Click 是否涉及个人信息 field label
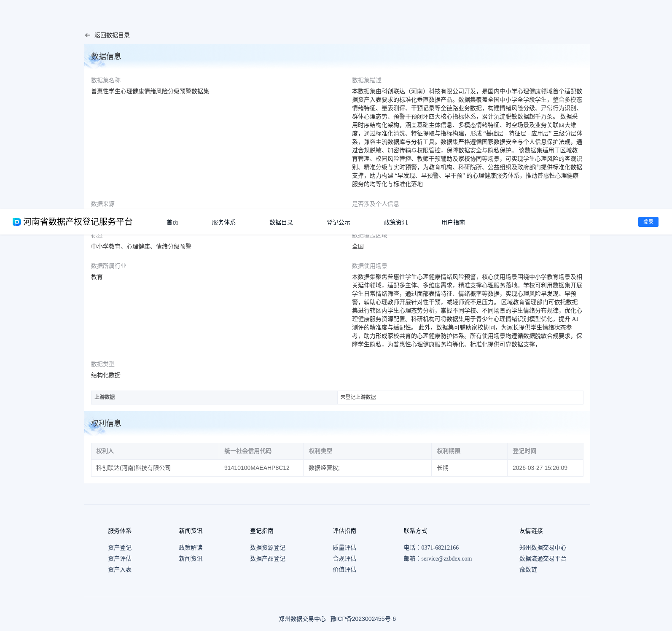 tap(376, 204)
